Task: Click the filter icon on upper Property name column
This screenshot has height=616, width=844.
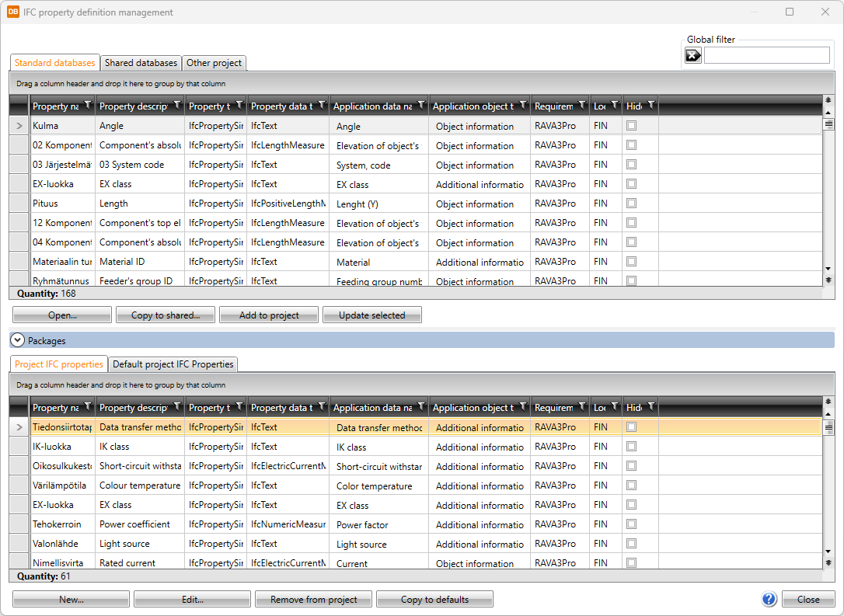Action: (x=87, y=106)
